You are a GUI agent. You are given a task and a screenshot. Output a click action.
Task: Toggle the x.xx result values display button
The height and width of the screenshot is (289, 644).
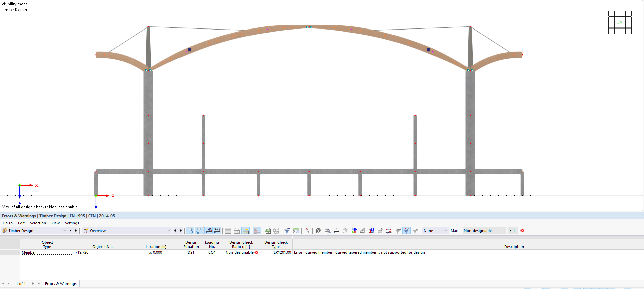217,231
